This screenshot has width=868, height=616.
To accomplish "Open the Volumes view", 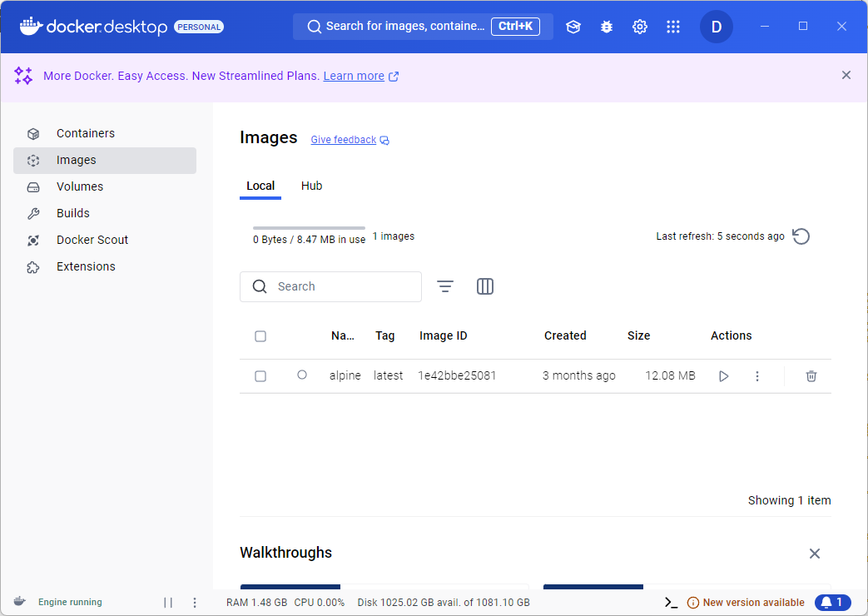I will (105, 186).
